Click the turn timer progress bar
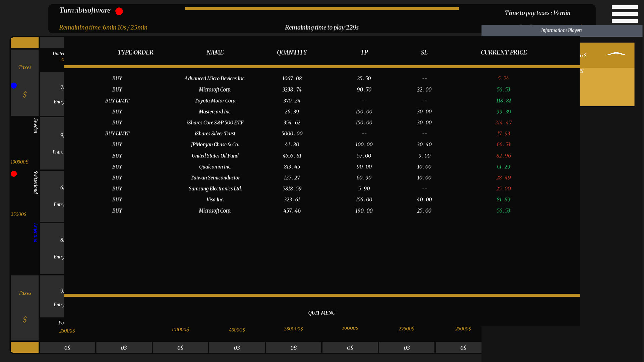This screenshot has width=644, height=362. tap(322, 9)
